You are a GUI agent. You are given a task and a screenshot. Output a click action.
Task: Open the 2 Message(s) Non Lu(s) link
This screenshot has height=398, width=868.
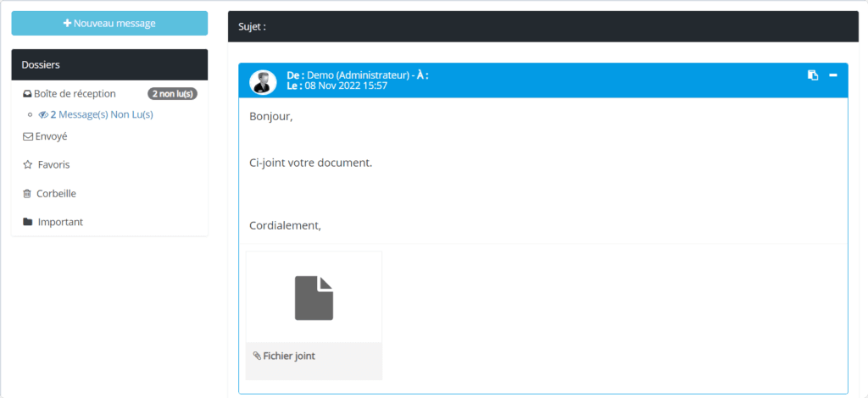(x=102, y=115)
